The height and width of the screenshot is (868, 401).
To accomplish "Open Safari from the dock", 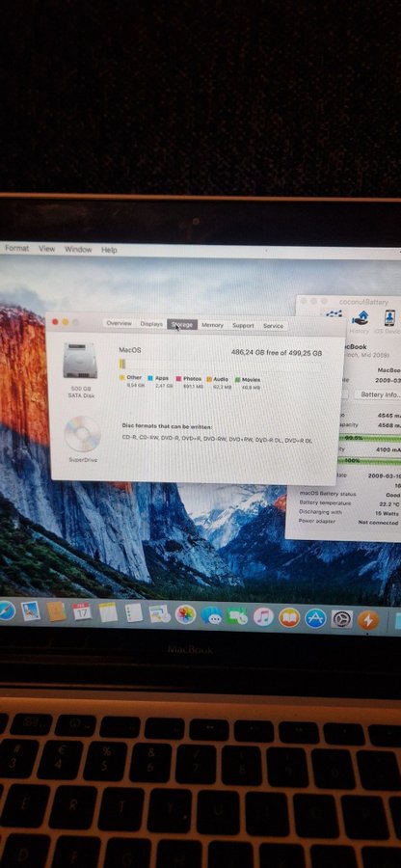I will pos(6,609).
